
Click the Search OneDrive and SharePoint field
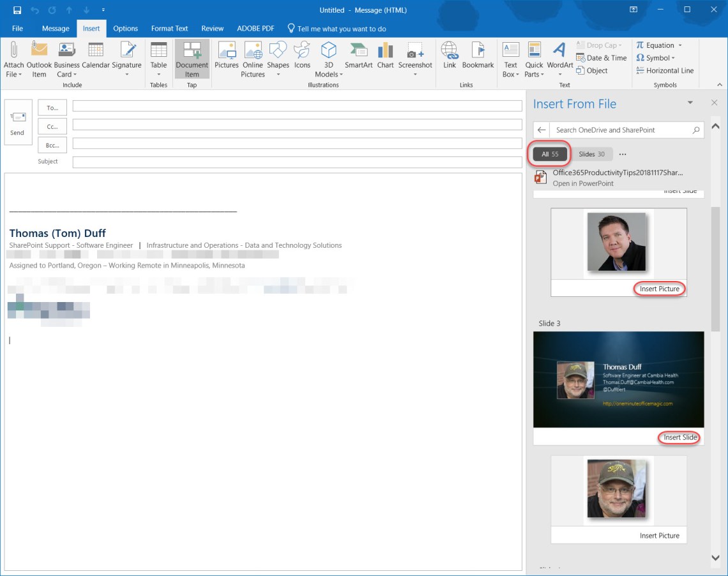coord(619,130)
